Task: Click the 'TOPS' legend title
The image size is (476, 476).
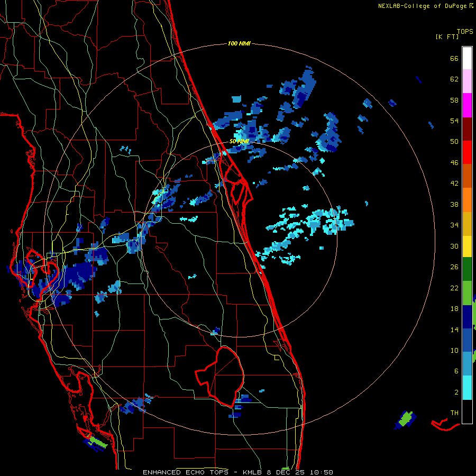Action: 465,32
